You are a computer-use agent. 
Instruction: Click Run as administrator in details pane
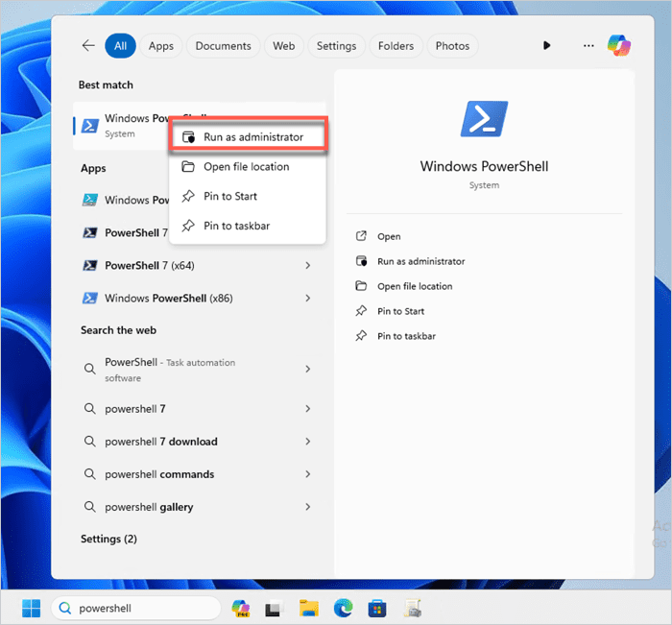click(420, 261)
